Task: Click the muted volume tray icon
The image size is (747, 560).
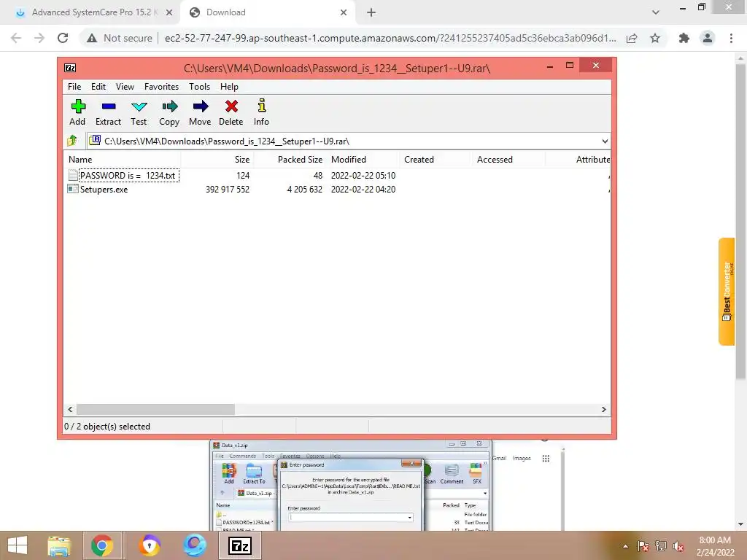Action: (678, 546)
